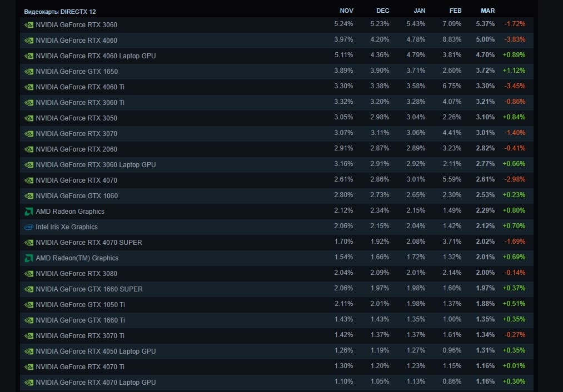This screenshot has width=563, height=392.
Task: Select NVIDIA GeForce GTX 1060 row
Action: [77, 196]
